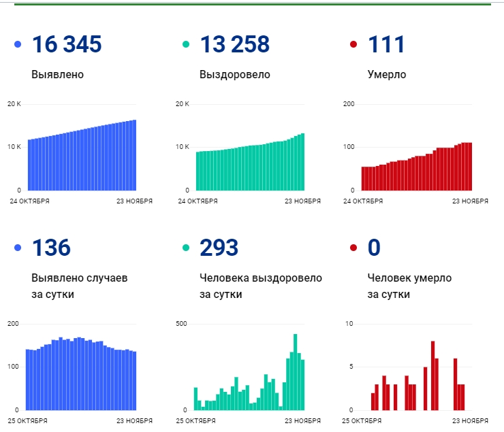Click the blue cumulative detected bar chart
The width and height of the screenshot is (504, 432).
(x=82, y=155)
